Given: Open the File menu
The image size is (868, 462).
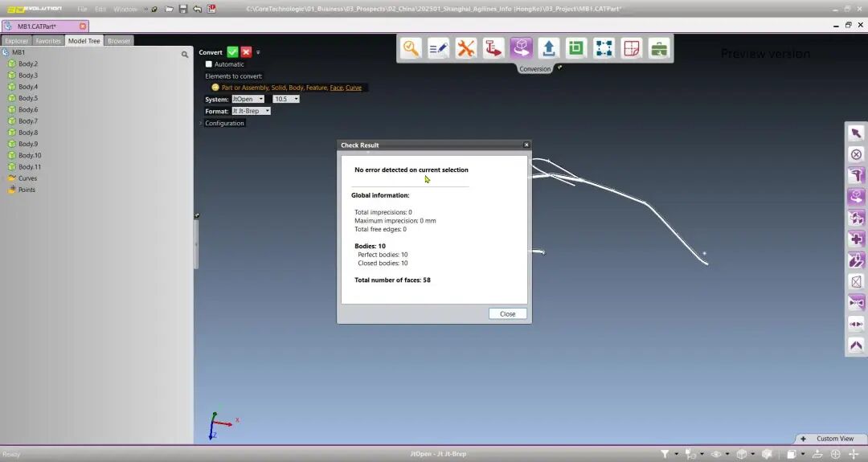Looking at the screenshot, I should (x=82, y=9).
